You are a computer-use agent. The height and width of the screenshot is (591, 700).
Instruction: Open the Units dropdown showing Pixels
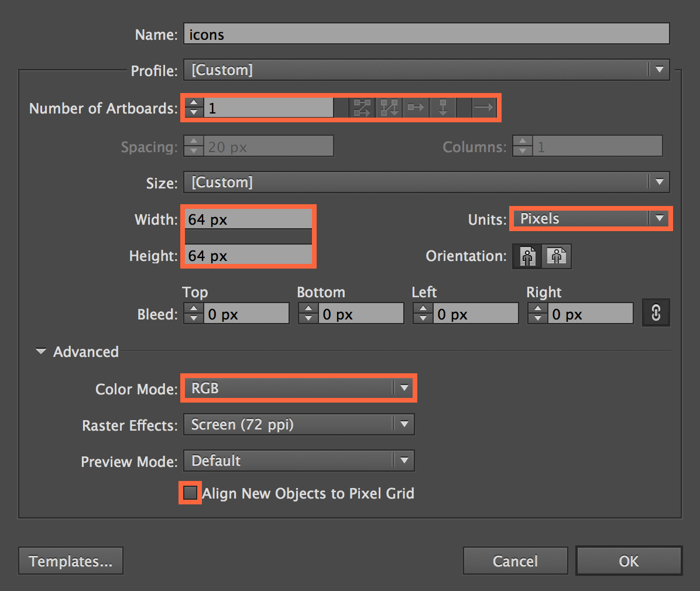660,218
